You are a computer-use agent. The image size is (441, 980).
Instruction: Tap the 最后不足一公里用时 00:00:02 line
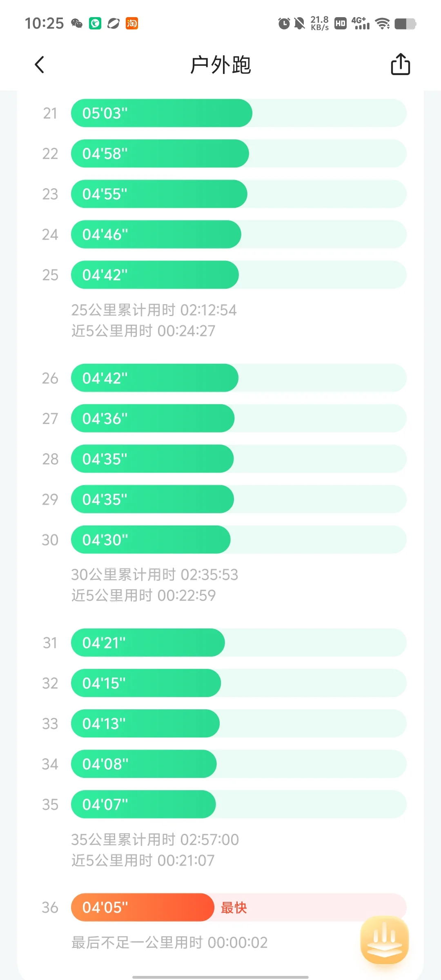[169, 942]
